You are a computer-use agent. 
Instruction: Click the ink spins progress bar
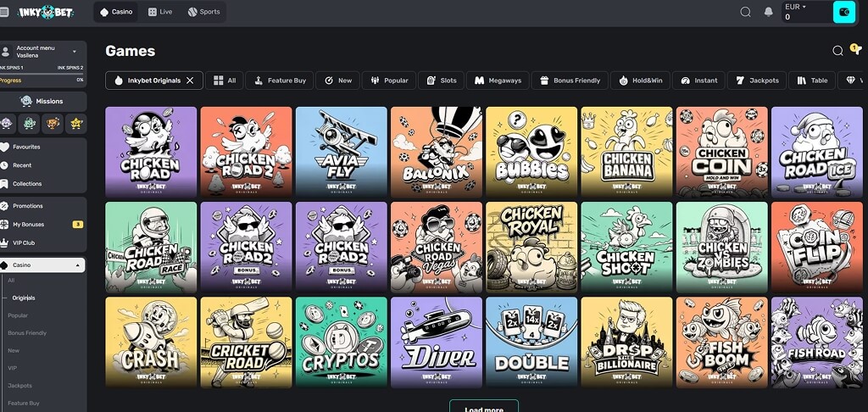click(x=42, y=74)
